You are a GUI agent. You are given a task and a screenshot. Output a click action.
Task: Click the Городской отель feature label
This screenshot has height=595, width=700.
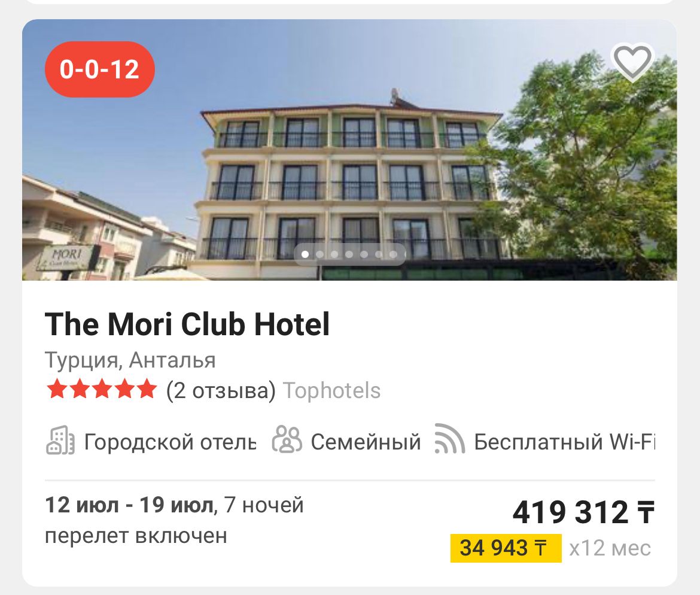(171, 442)
